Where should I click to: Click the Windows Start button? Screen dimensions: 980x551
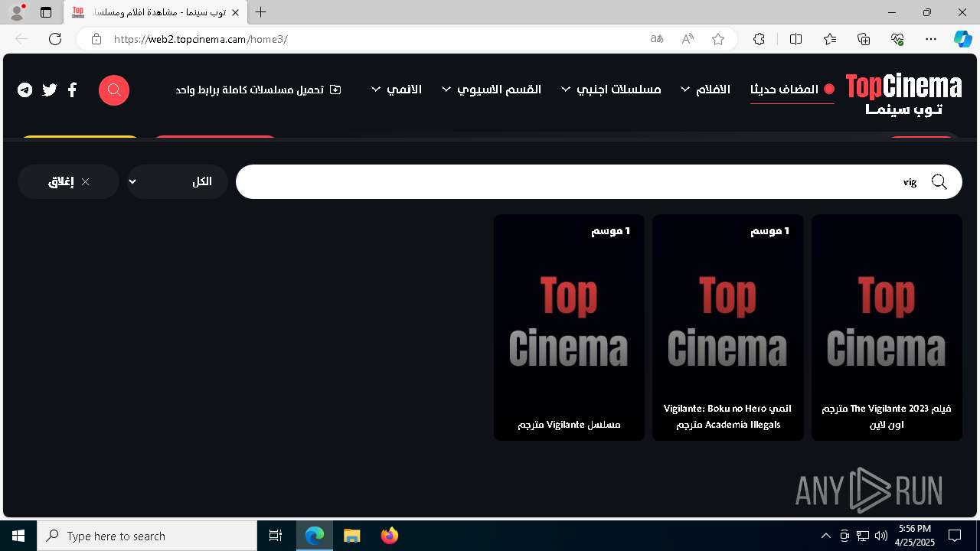point(18,536)
